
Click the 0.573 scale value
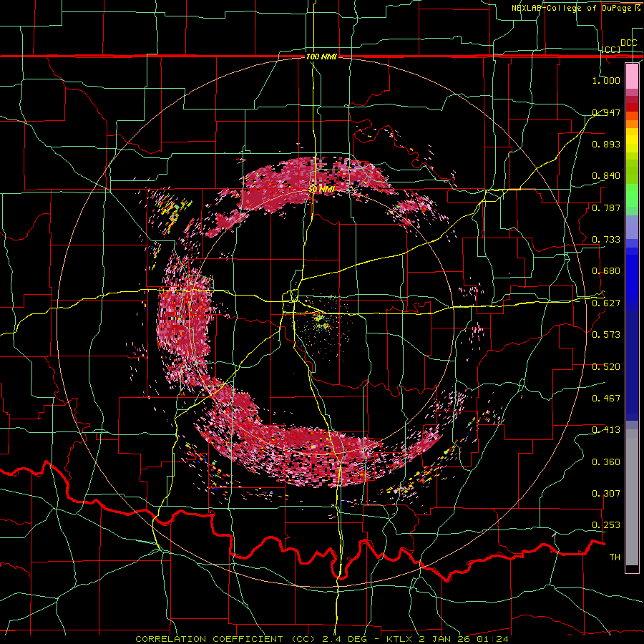coord(606,334)
